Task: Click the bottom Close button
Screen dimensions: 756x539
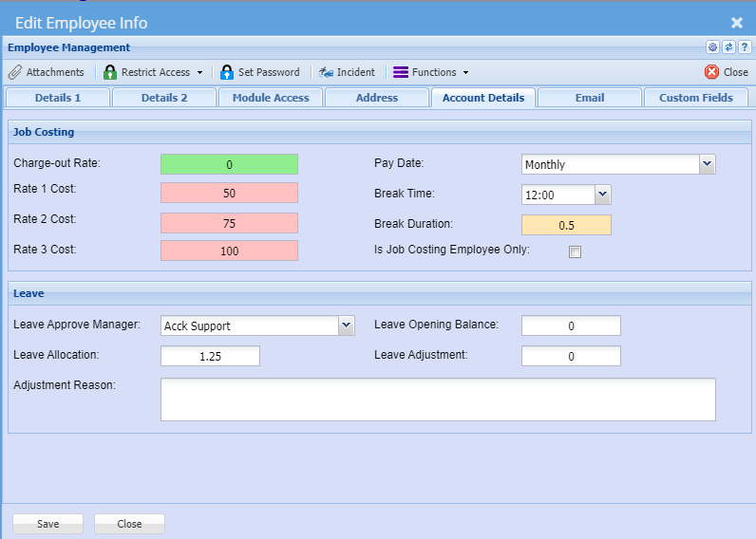Action: (x=129, y=524)
